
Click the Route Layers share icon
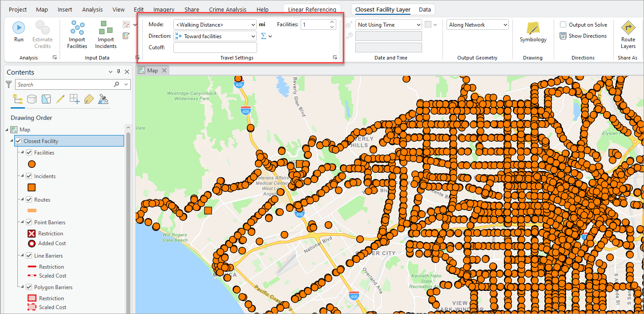point(628,28)
